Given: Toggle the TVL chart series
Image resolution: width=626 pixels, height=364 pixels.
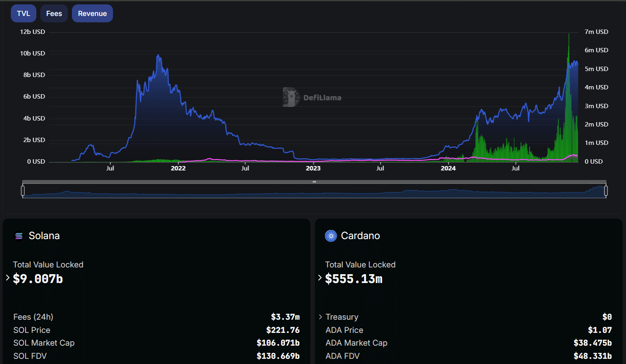Looking at the screenshot, I should 24,14.
